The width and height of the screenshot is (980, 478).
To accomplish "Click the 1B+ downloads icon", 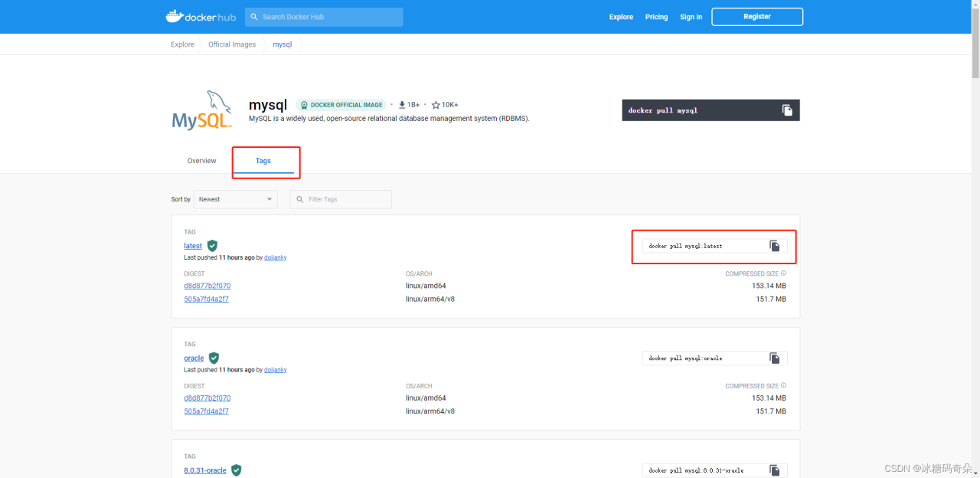I will coord(401,104).
